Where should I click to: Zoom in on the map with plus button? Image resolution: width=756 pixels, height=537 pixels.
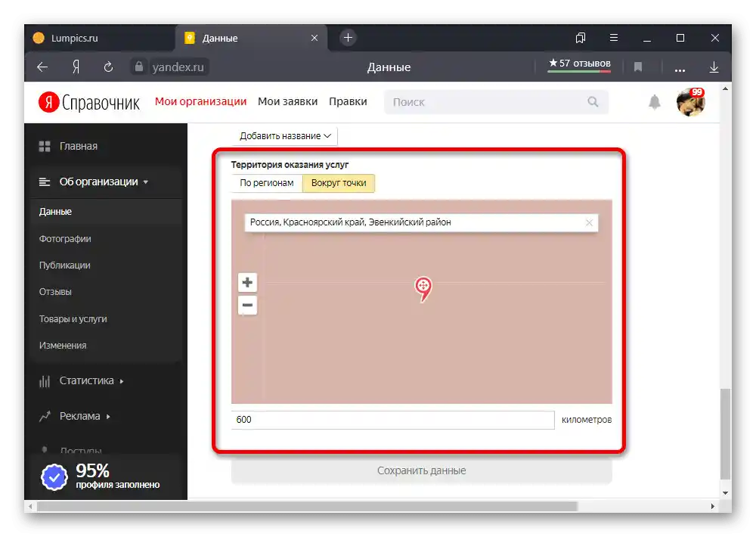pyautogui.click(x=247, y=282)
